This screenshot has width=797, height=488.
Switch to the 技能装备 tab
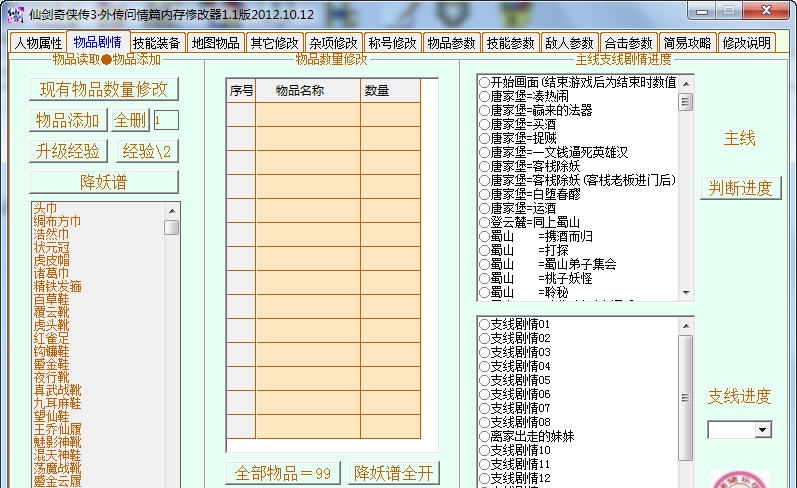157,43
